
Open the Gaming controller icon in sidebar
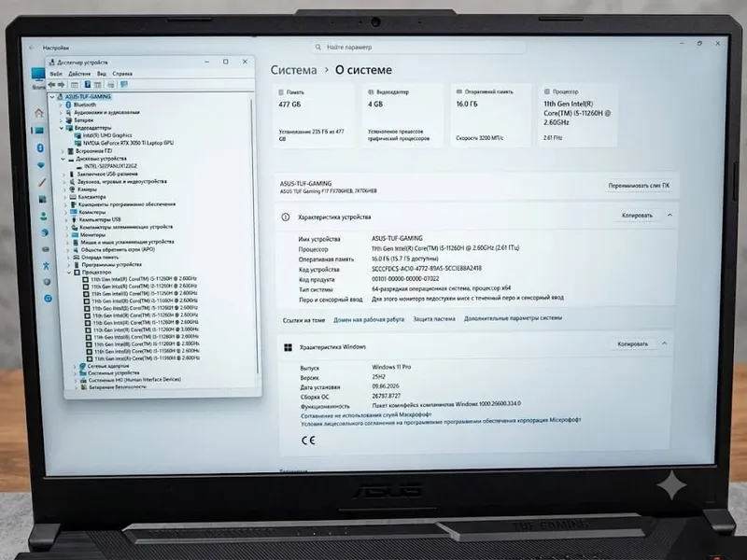click(x=46, y=249)
